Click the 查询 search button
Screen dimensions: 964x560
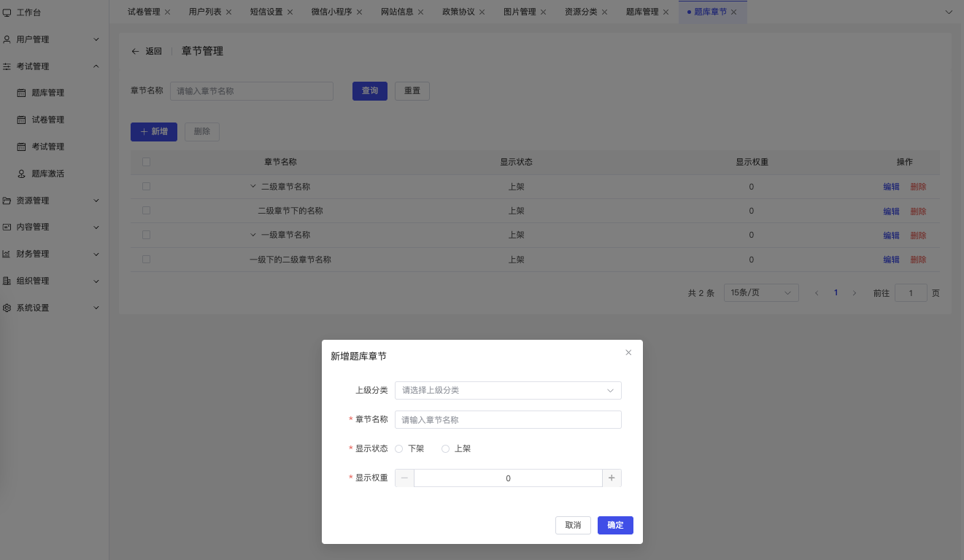[369, 90]
